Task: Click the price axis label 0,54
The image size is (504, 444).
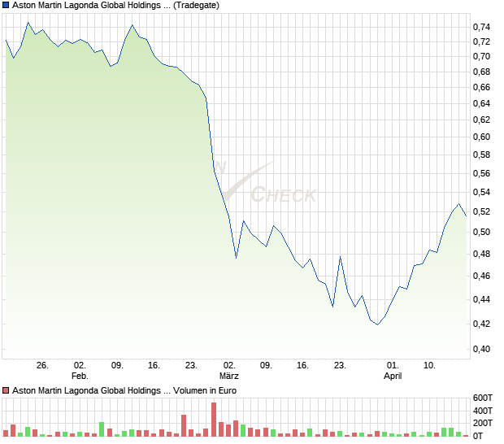Action: pos(481,192)
